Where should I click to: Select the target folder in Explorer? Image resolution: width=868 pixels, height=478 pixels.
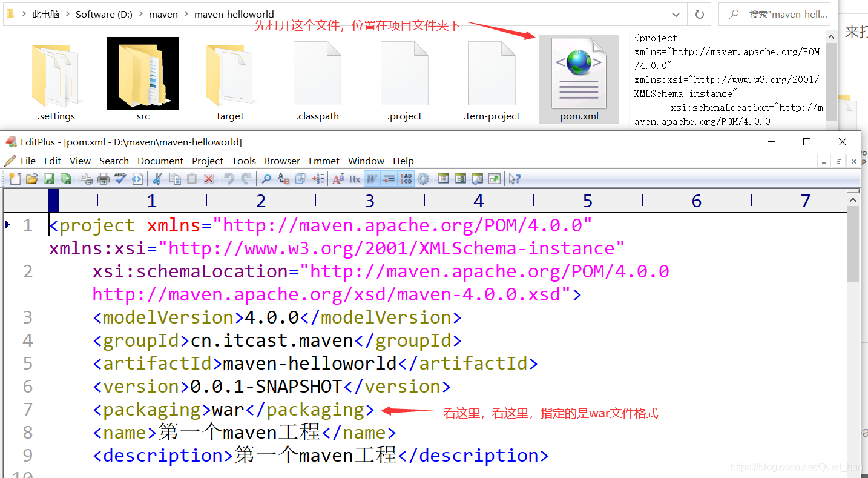[x=230, y=79]
